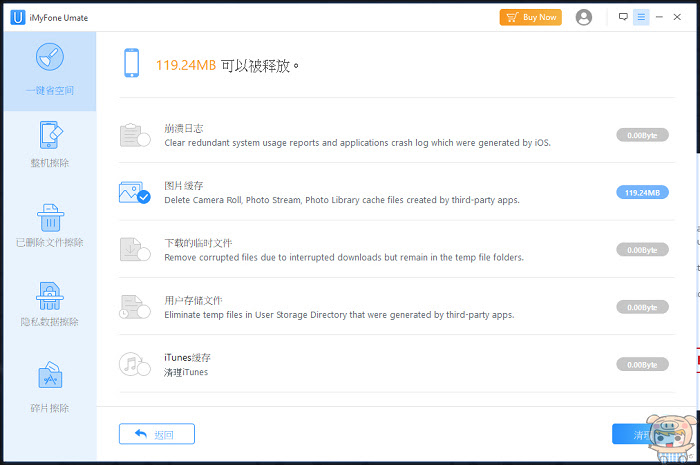
Task: Select the 隐私数据擦除 private data tab
Action: pos(50,304)
